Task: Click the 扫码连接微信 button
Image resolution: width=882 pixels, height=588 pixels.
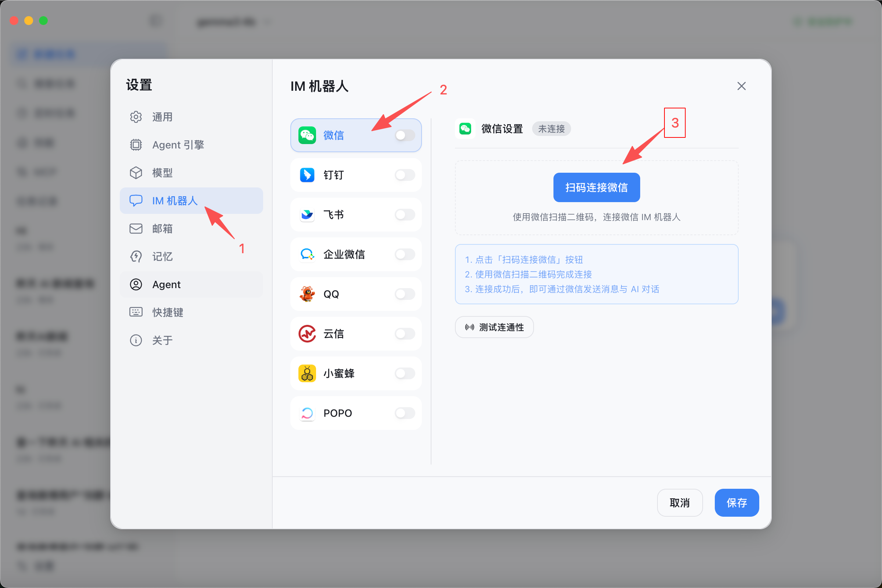Action: point(596,187)
